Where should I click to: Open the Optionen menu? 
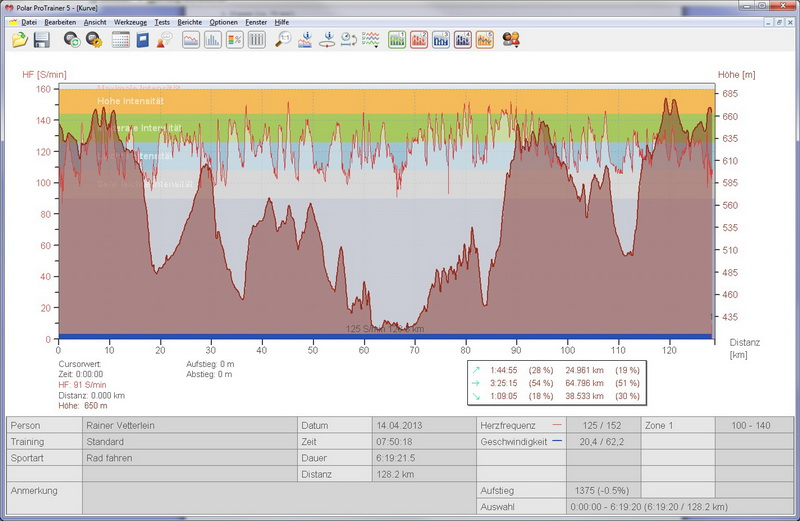click(x=223, y=21)
